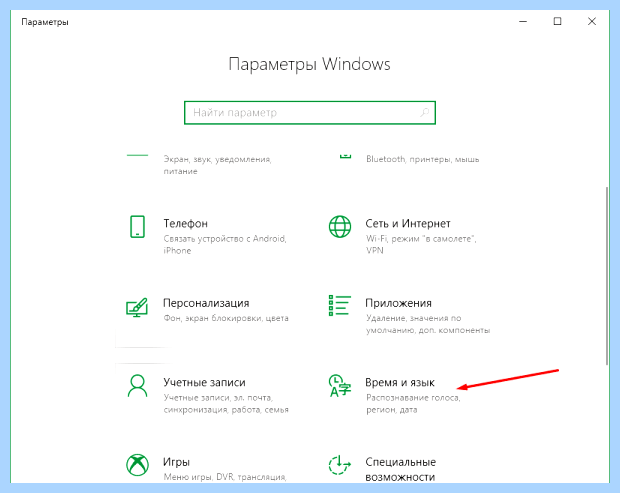620x493 pixels.
Task: Open the Xbox Gaming icon
Action: [x=137, y=465]
